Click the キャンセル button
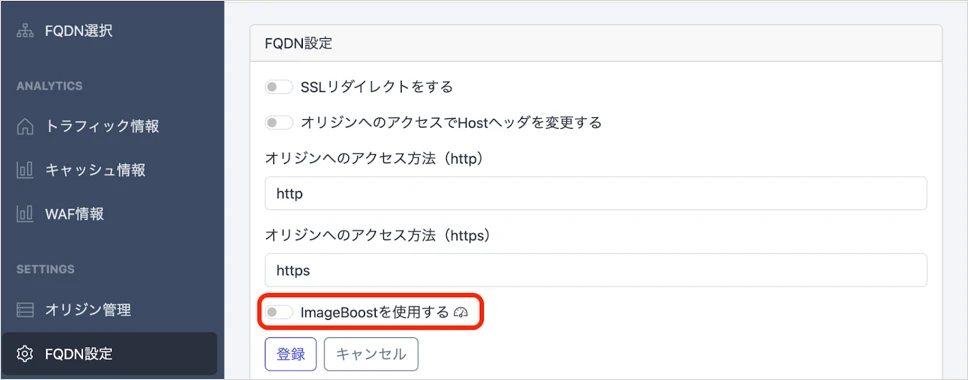 [371, 354]
